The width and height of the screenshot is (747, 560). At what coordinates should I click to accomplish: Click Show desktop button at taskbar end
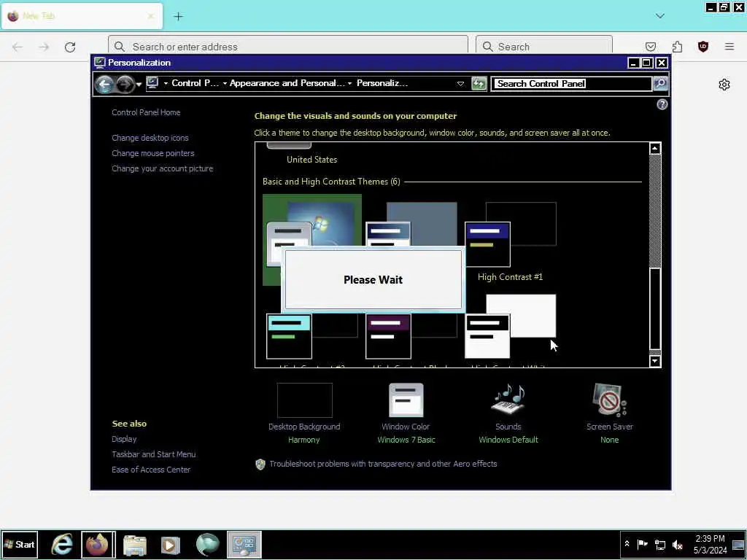coord(739,544)
